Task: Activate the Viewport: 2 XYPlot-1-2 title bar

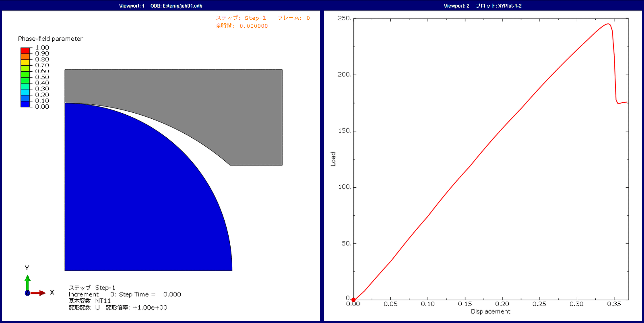Action: [x=483, y=6]
